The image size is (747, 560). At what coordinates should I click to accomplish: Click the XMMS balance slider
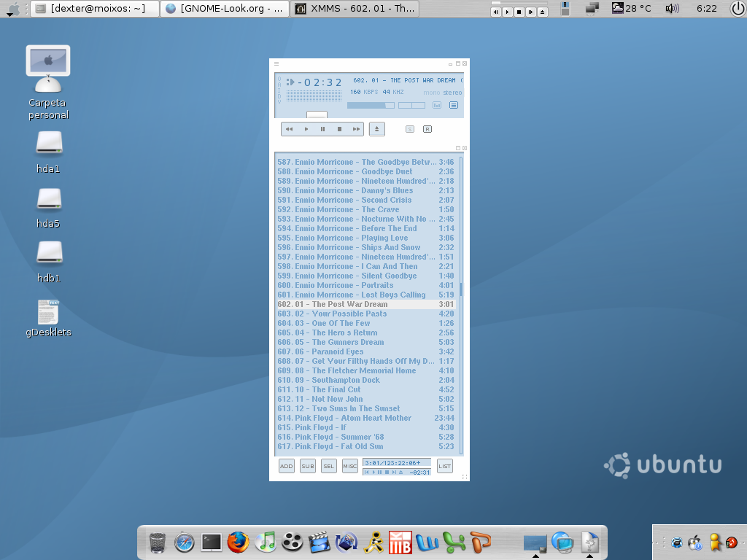tap(411, 105)
